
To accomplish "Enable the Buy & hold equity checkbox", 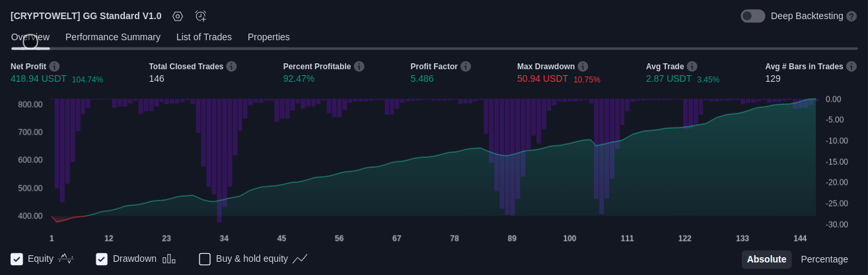I will tap(205, 259).
